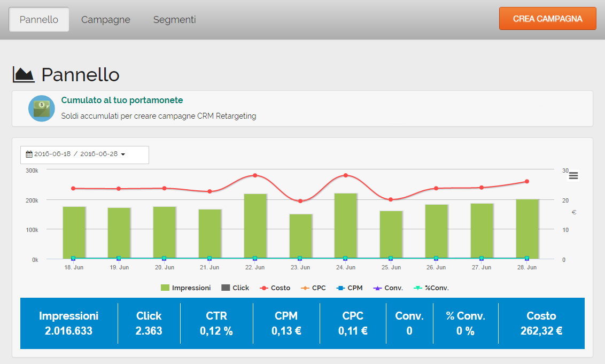This screenshot has width=605, height=364.
Task: Select the Pannello tab
Action: [39, 20]
